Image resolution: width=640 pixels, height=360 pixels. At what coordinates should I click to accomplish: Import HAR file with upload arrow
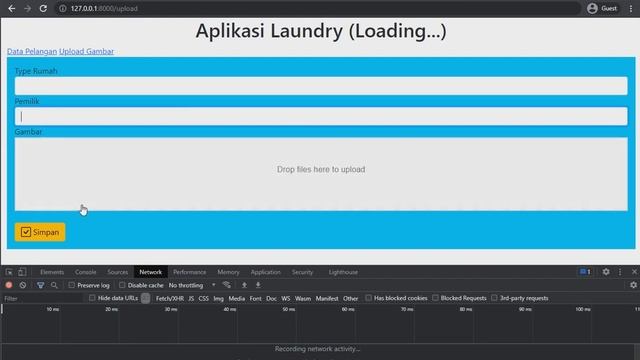(244, 285)
